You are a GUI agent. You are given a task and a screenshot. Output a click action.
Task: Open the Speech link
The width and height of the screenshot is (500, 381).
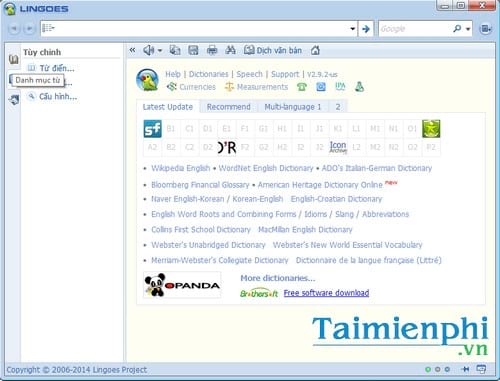[x=249, y=74]
